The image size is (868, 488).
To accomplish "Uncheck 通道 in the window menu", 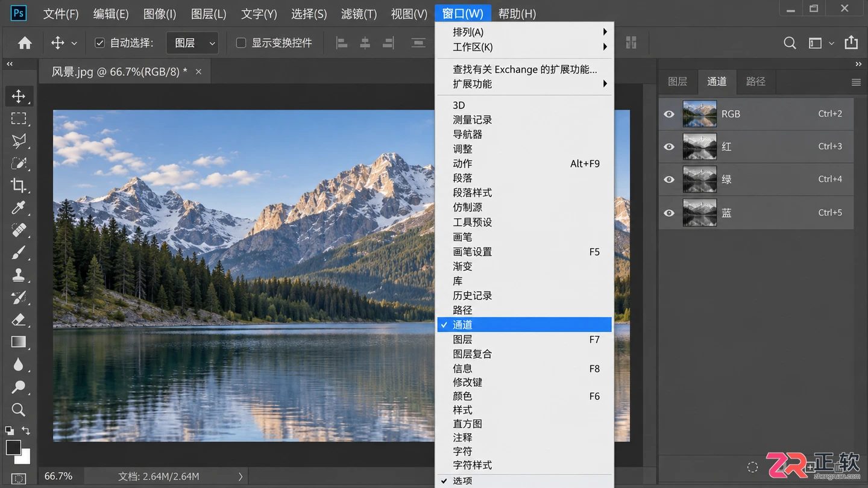I will 524,325.
